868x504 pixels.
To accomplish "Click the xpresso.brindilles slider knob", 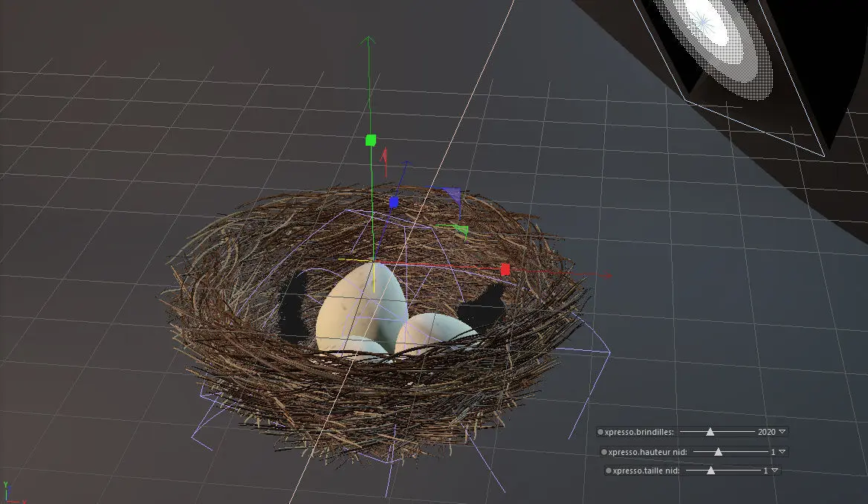I will [710, 432].
